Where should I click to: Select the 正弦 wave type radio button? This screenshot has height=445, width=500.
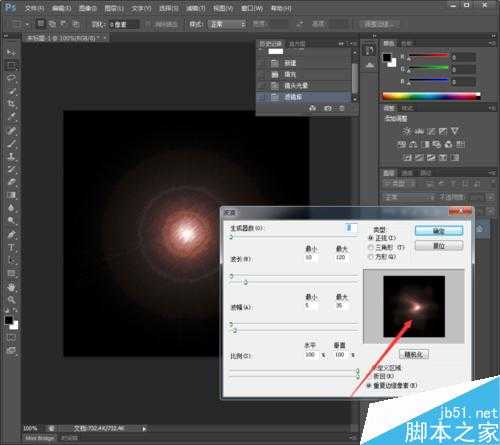coord(370,238)
